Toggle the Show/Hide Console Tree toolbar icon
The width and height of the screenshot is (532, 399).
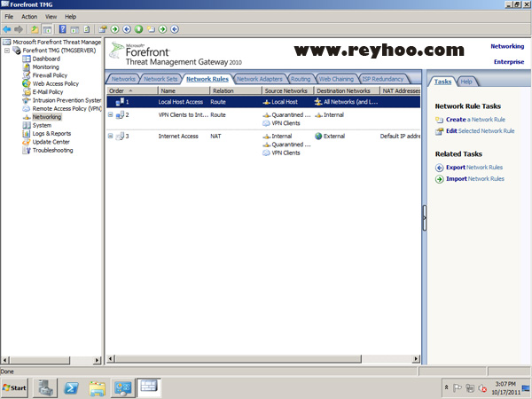click(47, 29)
